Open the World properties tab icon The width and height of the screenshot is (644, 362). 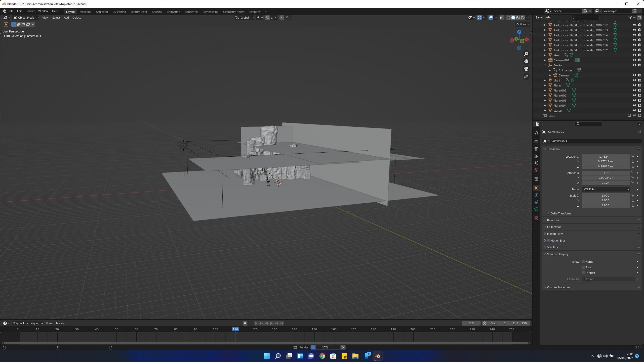coord(536,170)
